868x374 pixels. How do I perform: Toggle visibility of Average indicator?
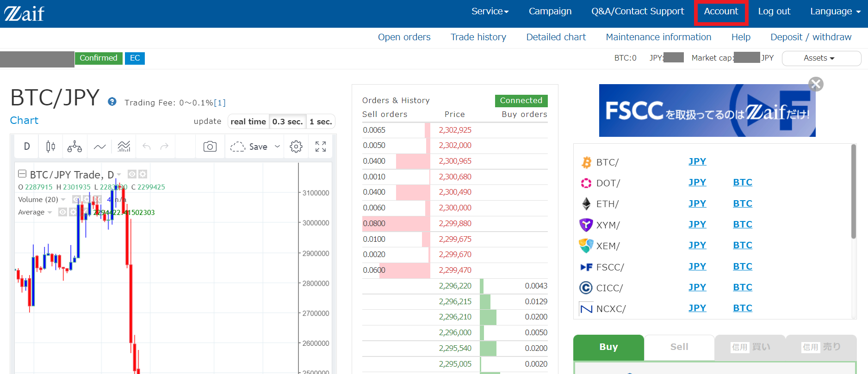point(62,212)
